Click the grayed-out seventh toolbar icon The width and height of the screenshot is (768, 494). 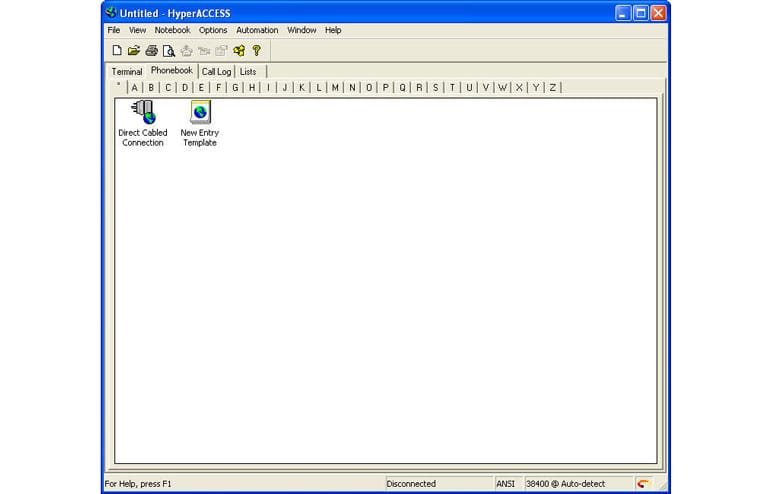click(x=221, y=50)
